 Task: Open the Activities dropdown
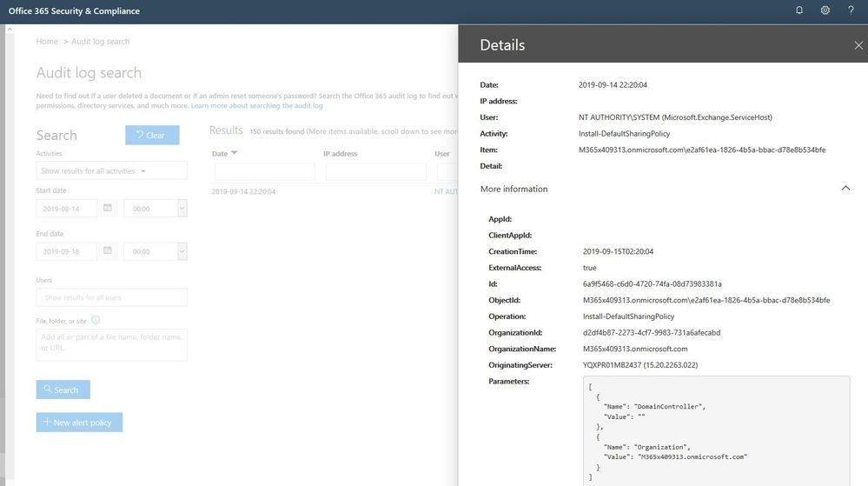tap(111, 170)
